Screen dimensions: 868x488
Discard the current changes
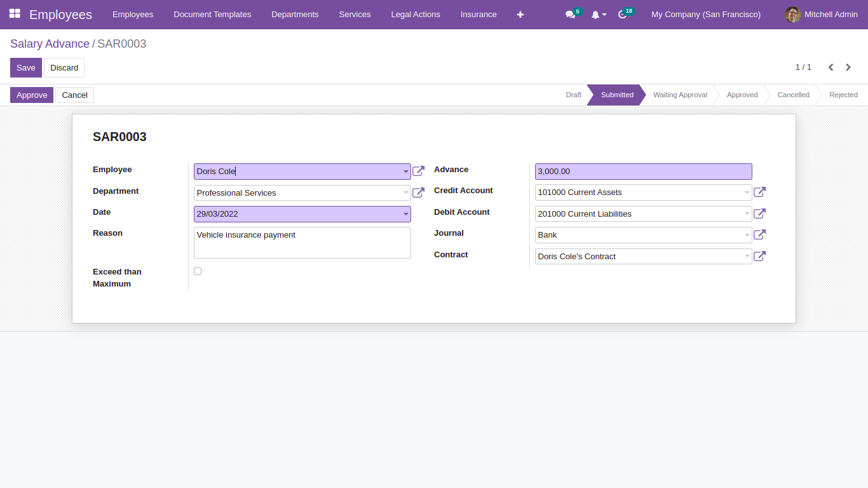[x=64, y=67]
